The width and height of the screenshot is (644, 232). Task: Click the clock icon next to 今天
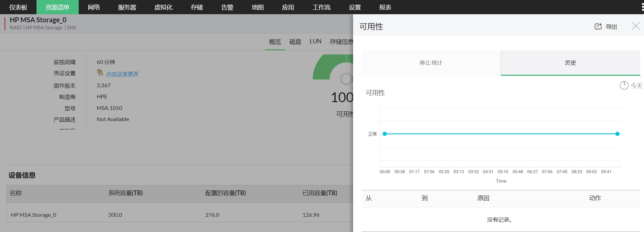click(624, 86)
